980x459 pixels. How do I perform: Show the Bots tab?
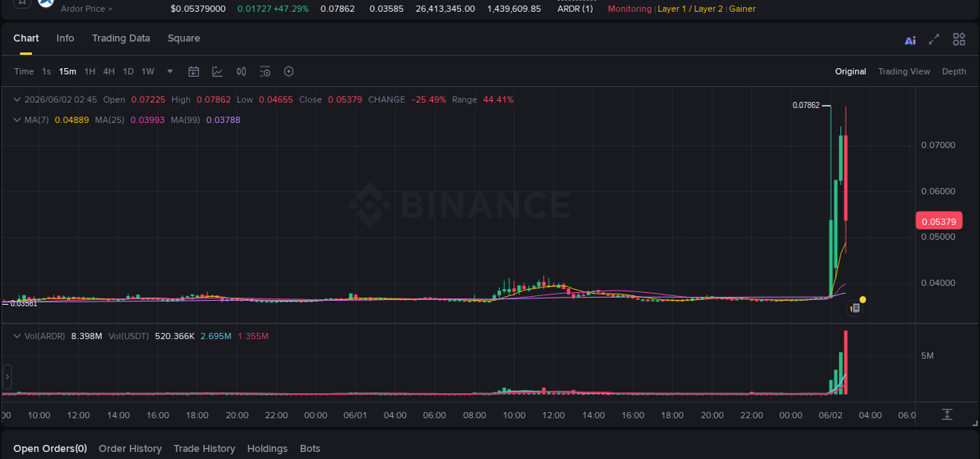point(310,449)
